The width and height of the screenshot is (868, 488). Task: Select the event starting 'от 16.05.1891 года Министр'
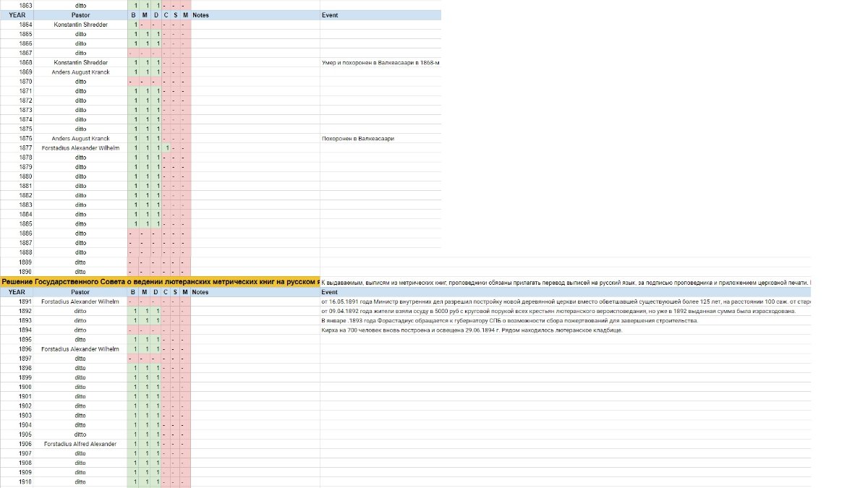click(x=564, y=301)
